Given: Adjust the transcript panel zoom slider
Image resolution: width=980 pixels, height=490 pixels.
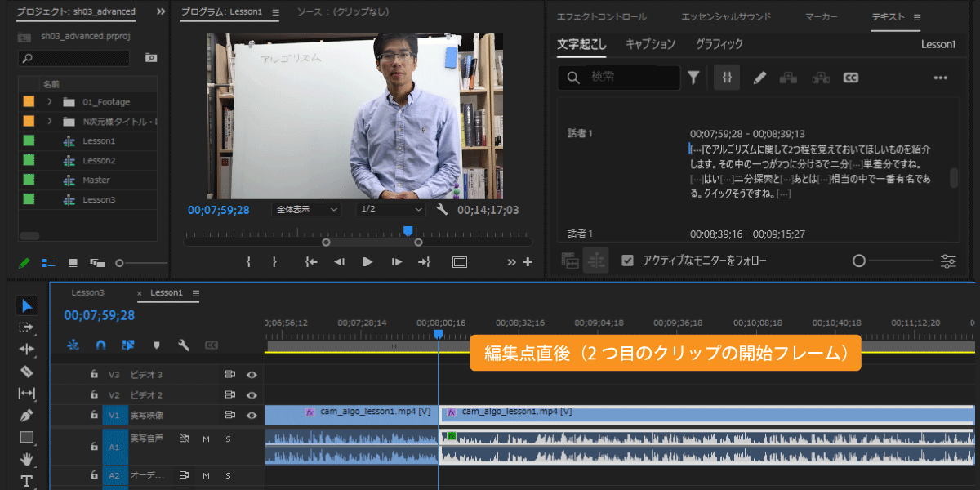Looking at the screenshot, I should [x=858, y=261].
